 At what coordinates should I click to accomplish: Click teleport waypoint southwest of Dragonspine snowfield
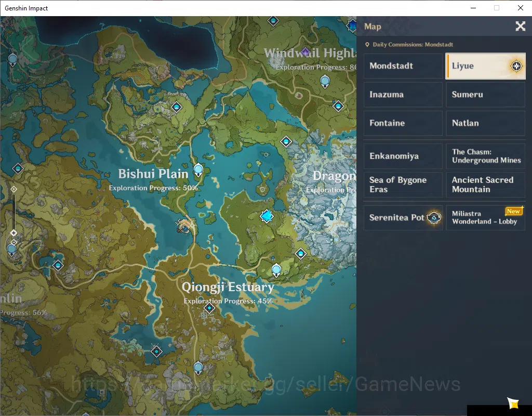tap(301, 254)
